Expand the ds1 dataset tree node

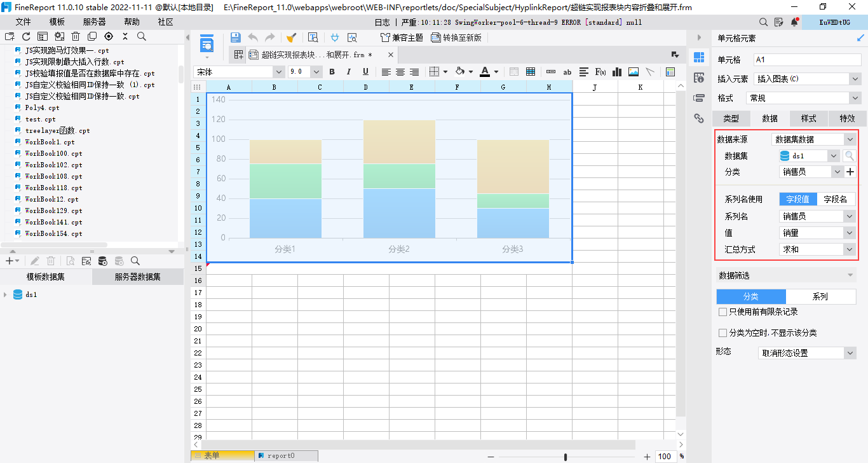5,294
